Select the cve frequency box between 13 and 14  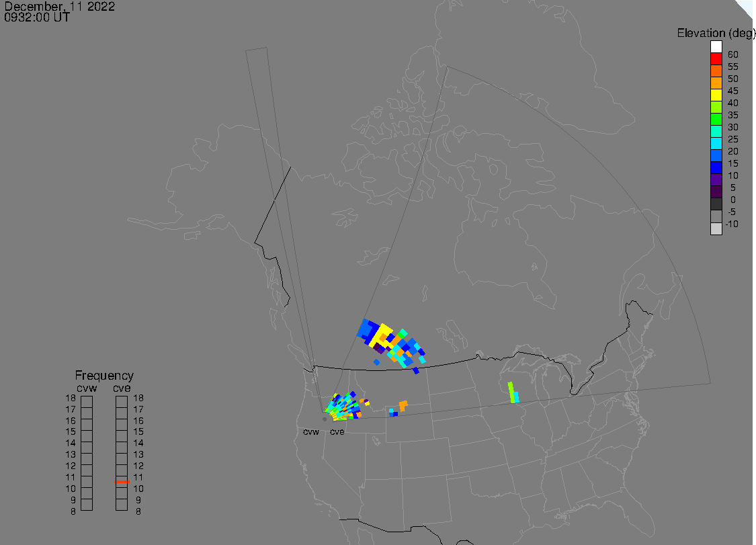[122, 448]
